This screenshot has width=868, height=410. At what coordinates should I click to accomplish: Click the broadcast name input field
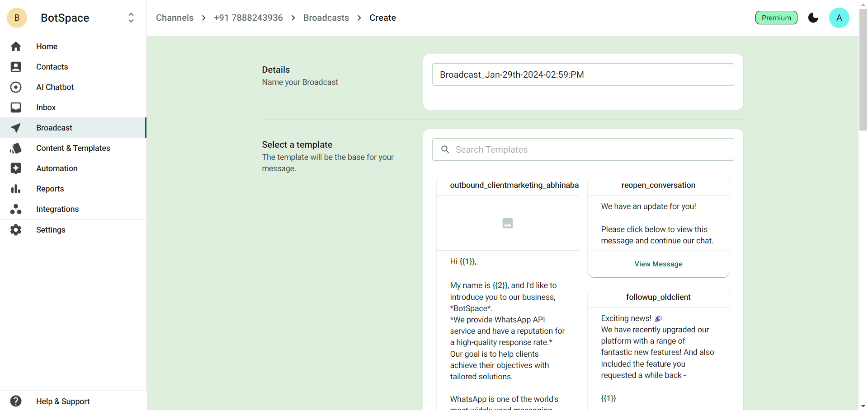tap(583, 75)
